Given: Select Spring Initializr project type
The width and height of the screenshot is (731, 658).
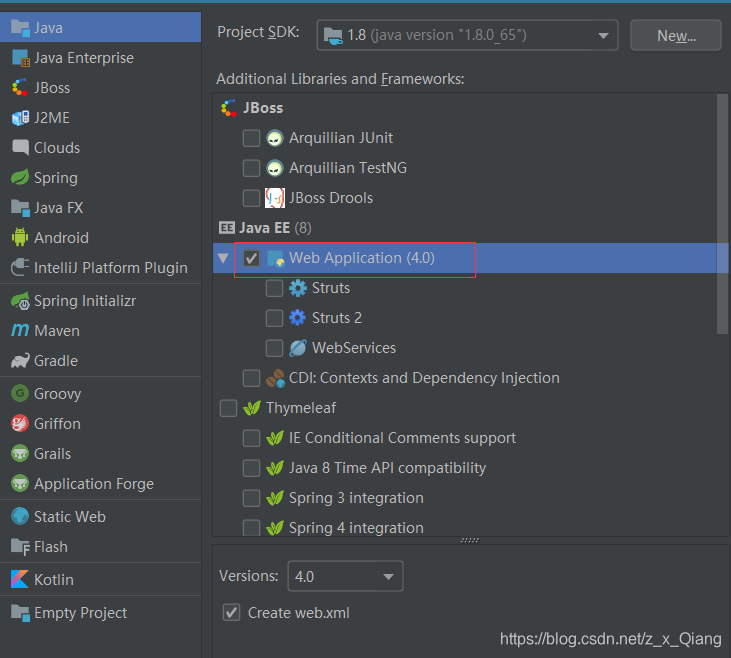Looking at the screenshot, I should (x=100, y=301).
